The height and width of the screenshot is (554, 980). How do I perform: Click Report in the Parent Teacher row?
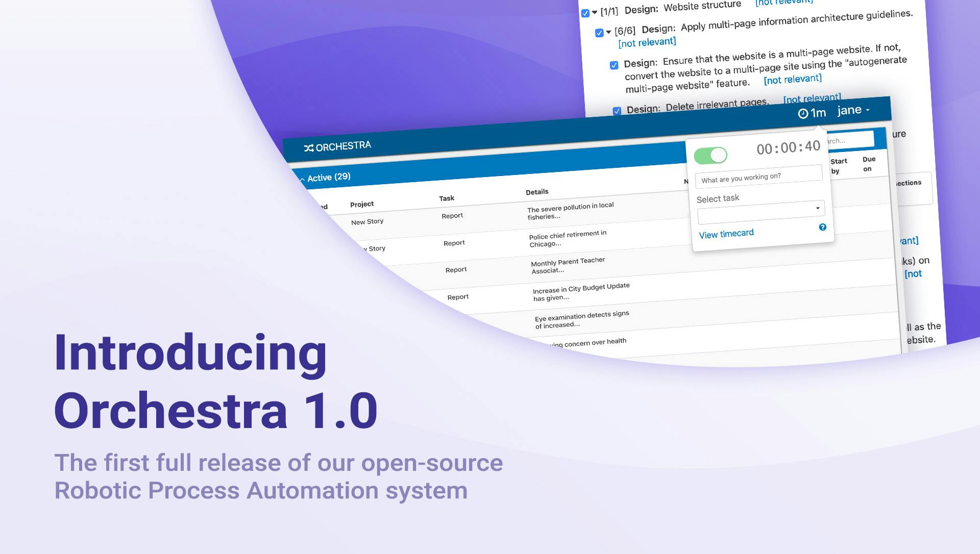click(x=456, y=270)
